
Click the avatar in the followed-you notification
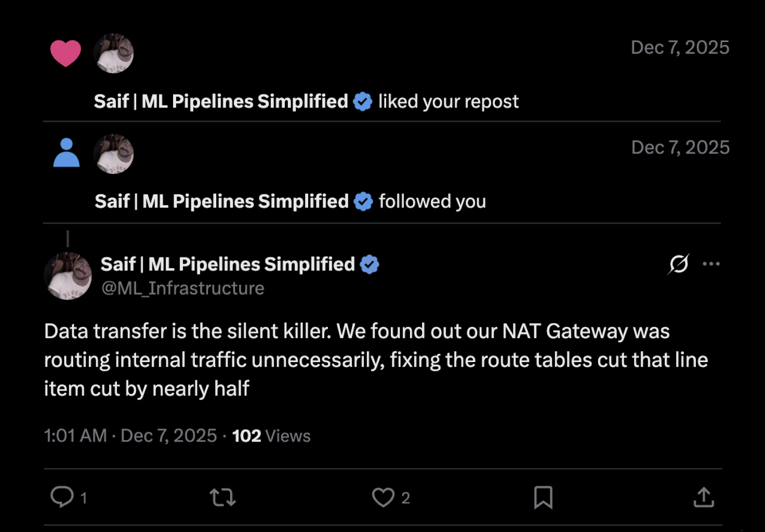tap(113, 153)
